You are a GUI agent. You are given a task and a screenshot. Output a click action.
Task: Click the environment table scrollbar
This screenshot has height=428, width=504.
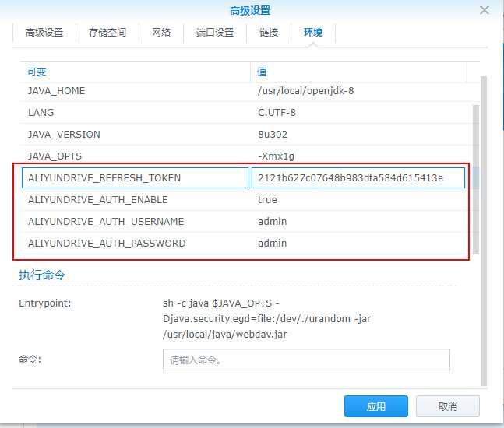coord(476,180)
